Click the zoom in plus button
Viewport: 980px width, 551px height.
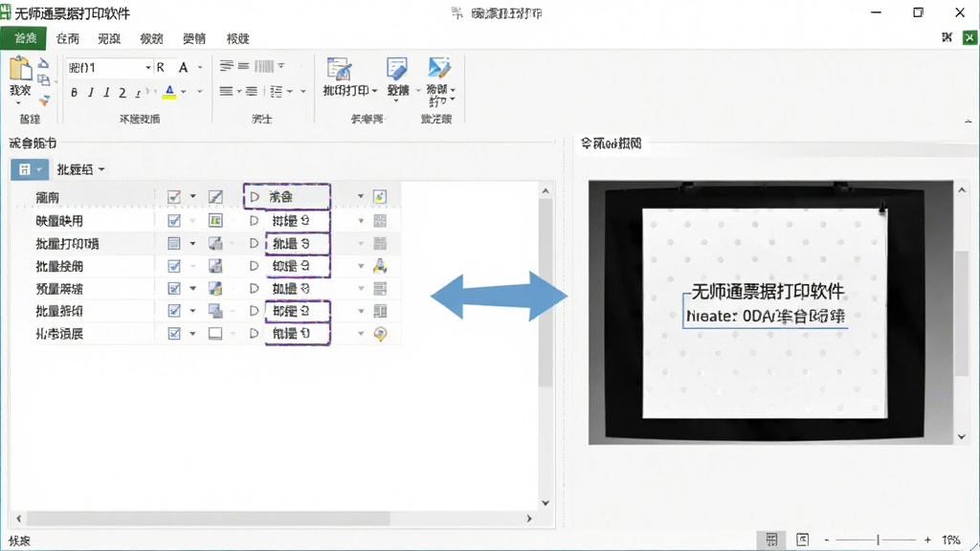[927, 540]
